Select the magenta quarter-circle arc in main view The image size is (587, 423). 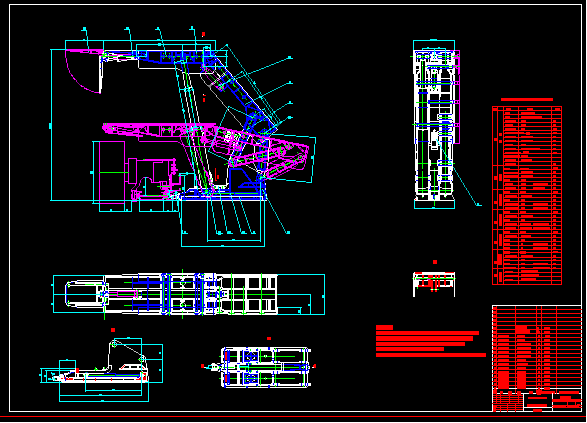81,71
